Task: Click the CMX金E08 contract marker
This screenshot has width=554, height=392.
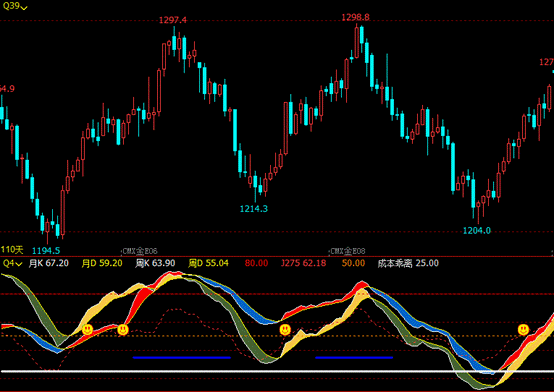Action: pyautogui.click(x=347, y=251)
